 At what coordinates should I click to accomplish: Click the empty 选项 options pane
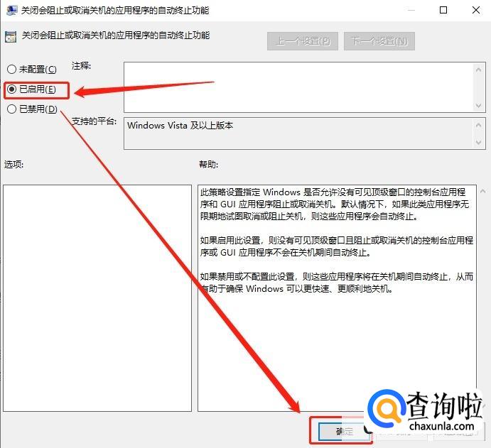[x=97, y=298]
